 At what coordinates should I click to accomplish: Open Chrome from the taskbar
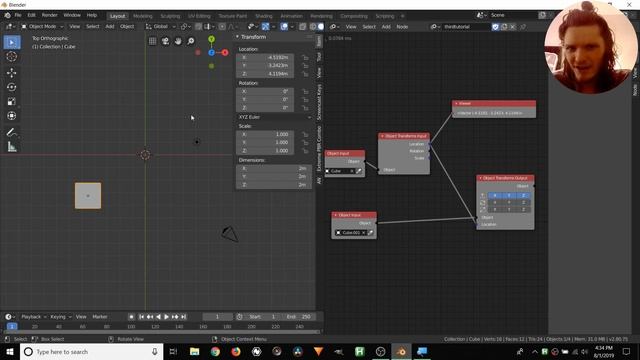click(215, 351)
